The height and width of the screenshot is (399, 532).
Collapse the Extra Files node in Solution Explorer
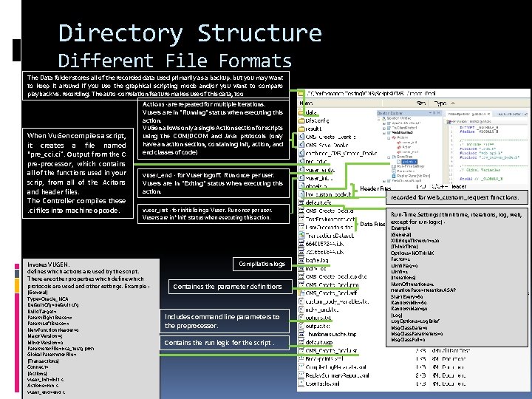389,157
